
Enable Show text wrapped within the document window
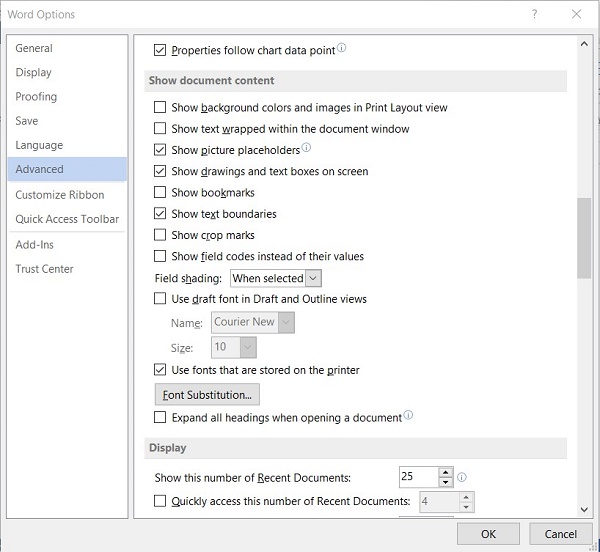coord(160,128)
